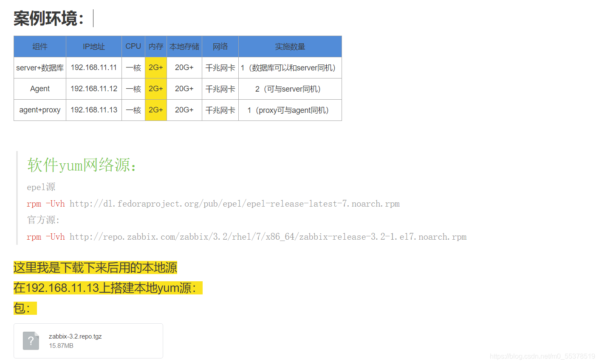This screenshot has height=364, width=599.
Task: Click the proxy可与agent同机 cell
Action: point(290,110)
